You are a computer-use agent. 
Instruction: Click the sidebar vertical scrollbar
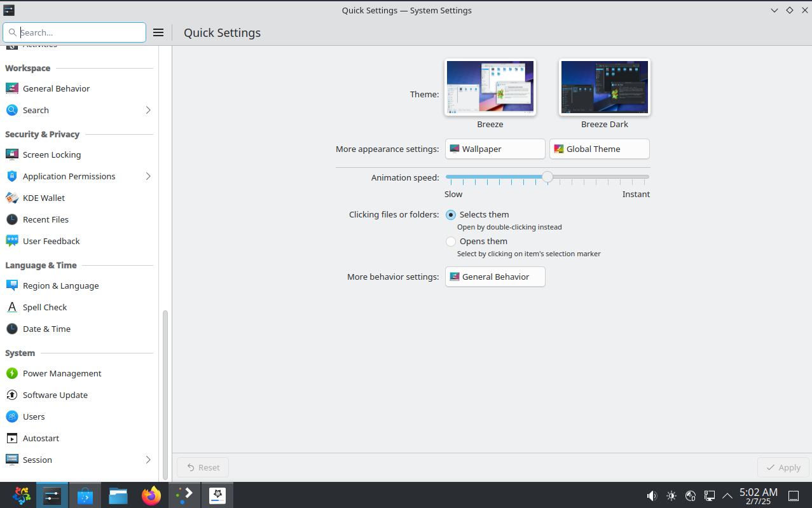[166, 394]
